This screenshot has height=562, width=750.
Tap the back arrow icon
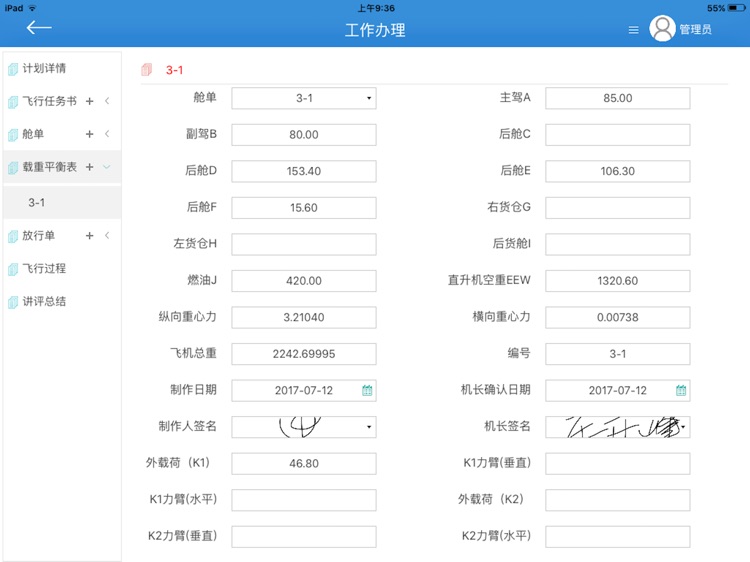[39, 28]
